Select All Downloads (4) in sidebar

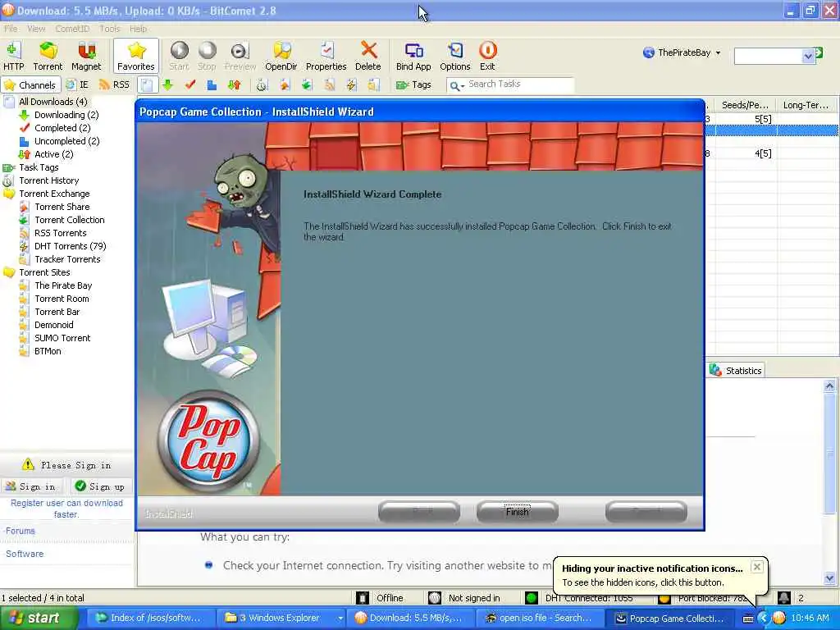53,101
